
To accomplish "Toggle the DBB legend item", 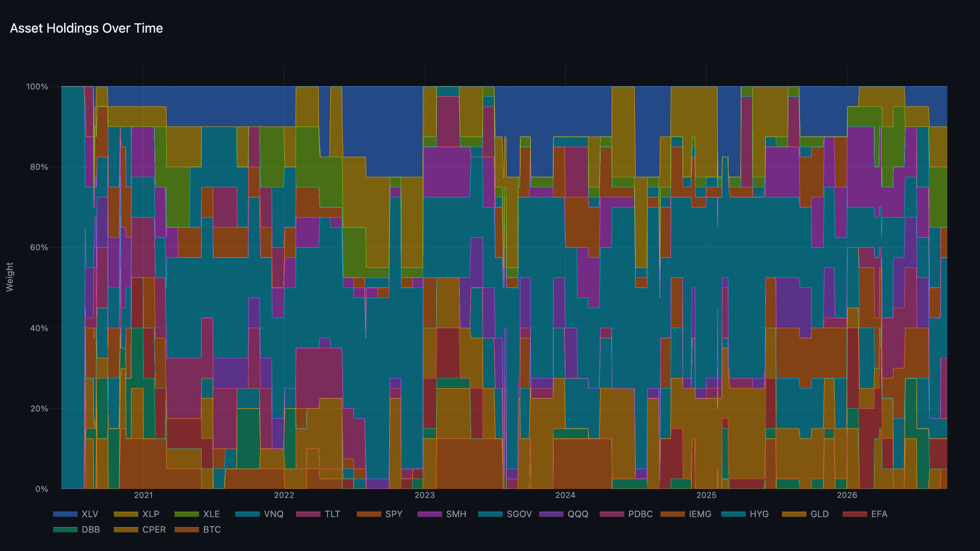I will (x=77, y=529).
